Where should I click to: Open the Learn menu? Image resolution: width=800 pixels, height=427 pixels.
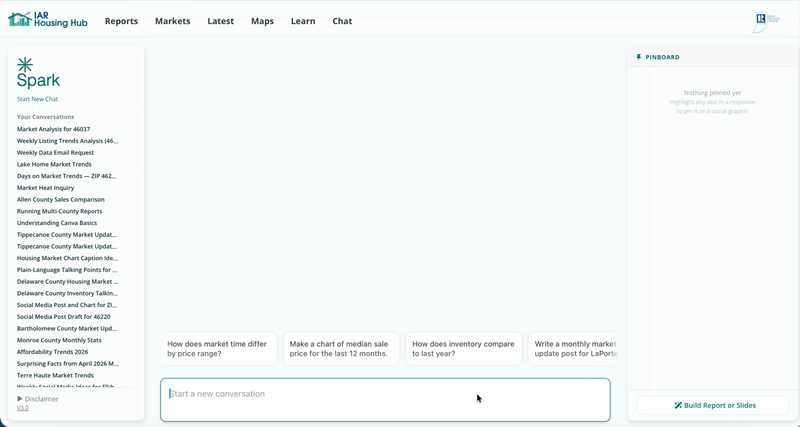coord(303,21)
